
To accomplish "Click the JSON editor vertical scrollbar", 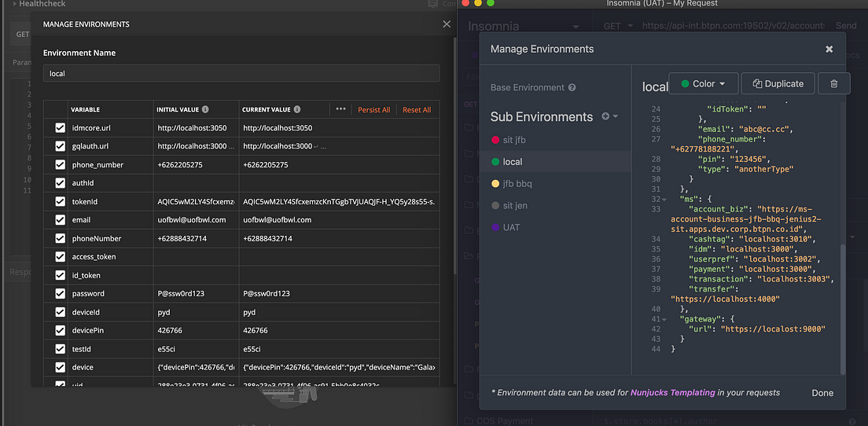I will click(843, 309).
